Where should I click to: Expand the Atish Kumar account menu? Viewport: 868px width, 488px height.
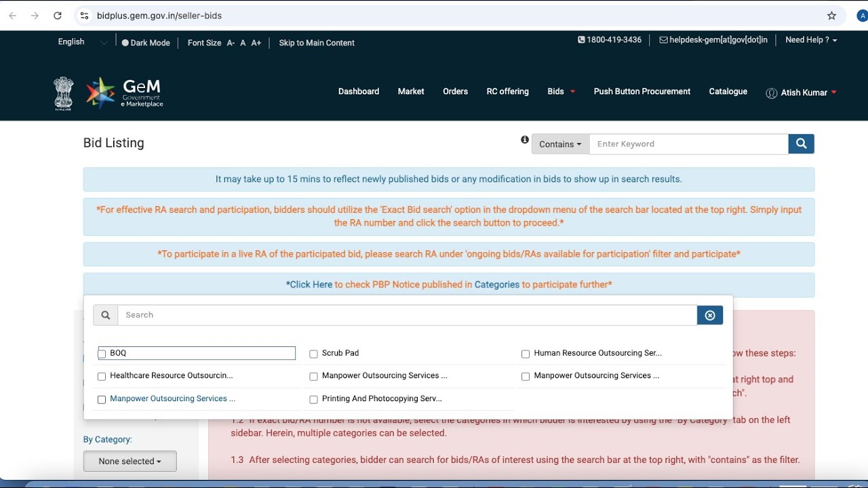point(801,93)
